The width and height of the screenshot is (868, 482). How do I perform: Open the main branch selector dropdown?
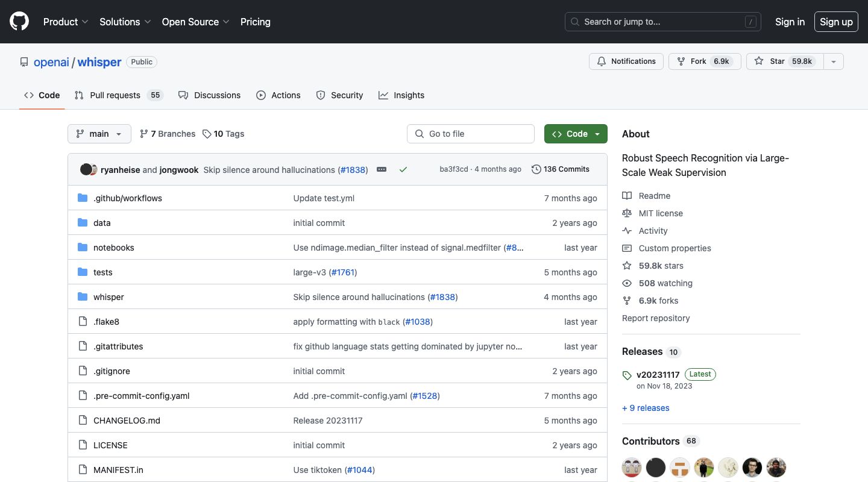(99, 134)
